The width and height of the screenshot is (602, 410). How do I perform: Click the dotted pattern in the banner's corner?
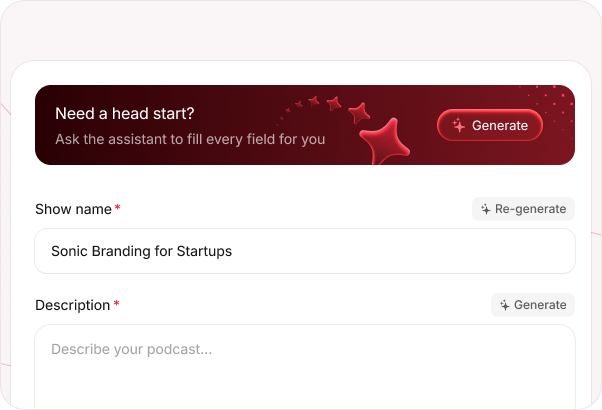(556, 100)
